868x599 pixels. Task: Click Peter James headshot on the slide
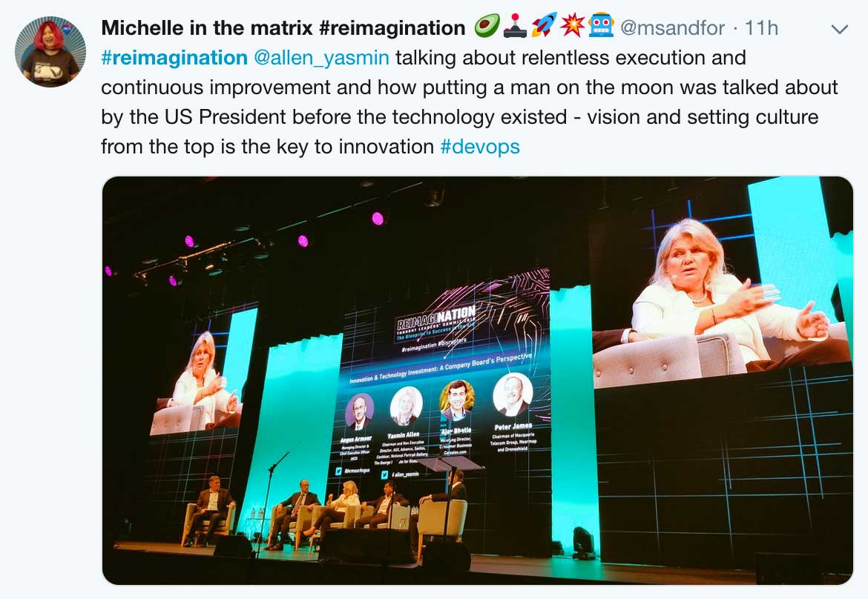[x=513, y=394]
